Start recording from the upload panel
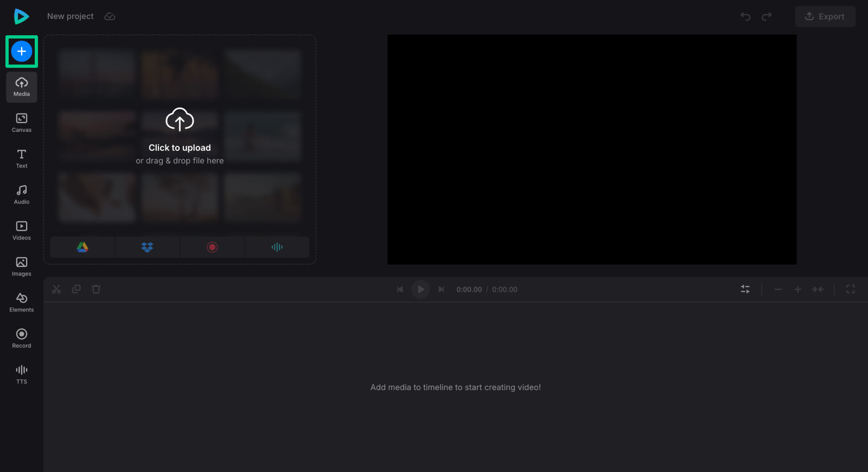868x472 pixels. 212,247
